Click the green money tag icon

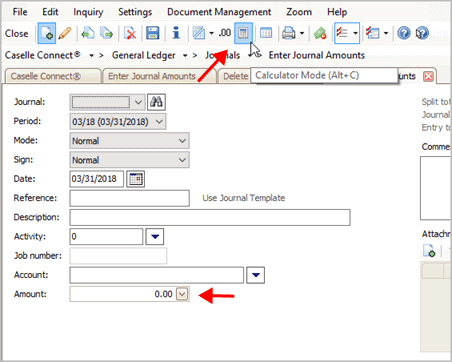(320, 33)
